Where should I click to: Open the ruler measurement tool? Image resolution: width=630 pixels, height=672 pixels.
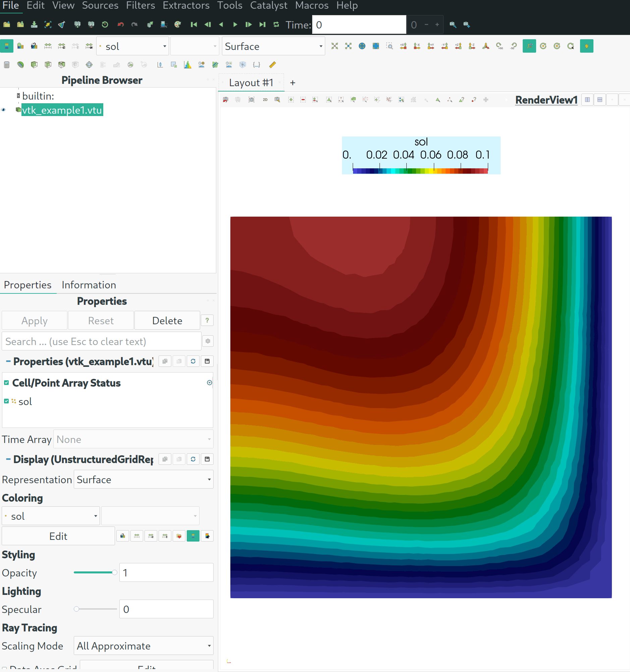[x=272, y=65]
